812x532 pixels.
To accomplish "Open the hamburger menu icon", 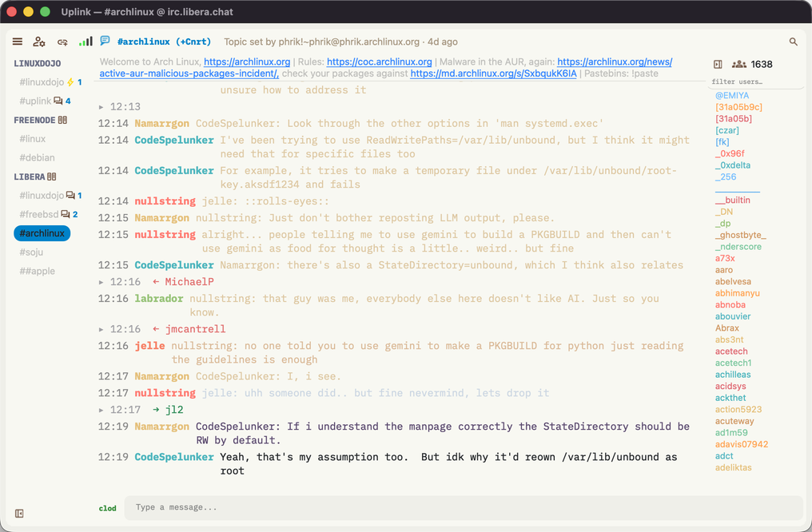I will (18, 42).
